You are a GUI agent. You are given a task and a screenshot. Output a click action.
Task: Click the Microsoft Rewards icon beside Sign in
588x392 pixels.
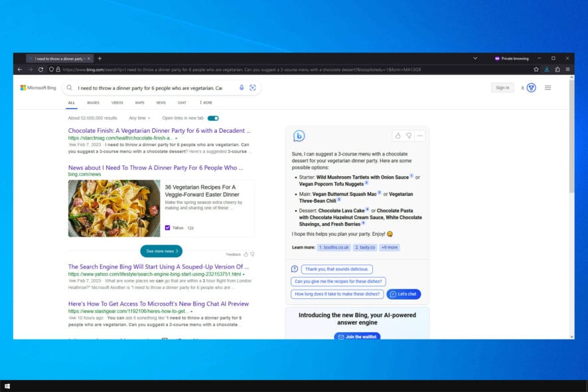[x=531, y=88]
